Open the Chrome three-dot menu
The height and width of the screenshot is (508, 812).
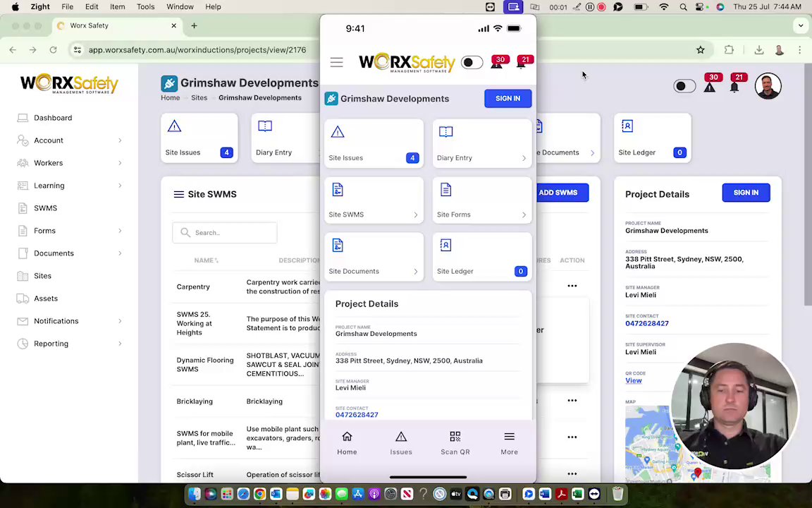click(800, 50)
